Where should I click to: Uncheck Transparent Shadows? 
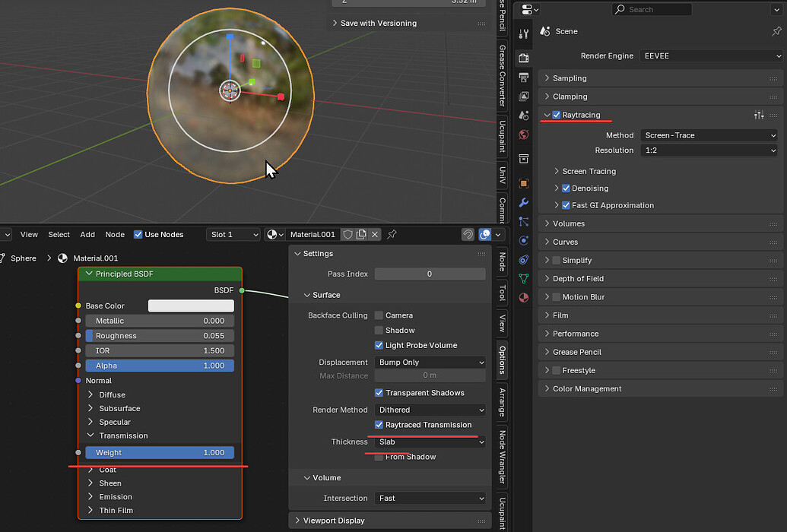point(379,392)
